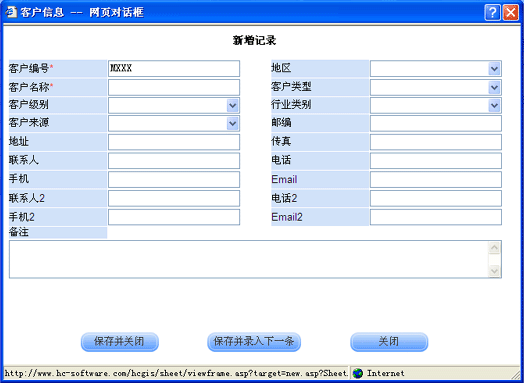The image size is (524, 383).
Task: Click the 电话2 text box
Action: 436,198
